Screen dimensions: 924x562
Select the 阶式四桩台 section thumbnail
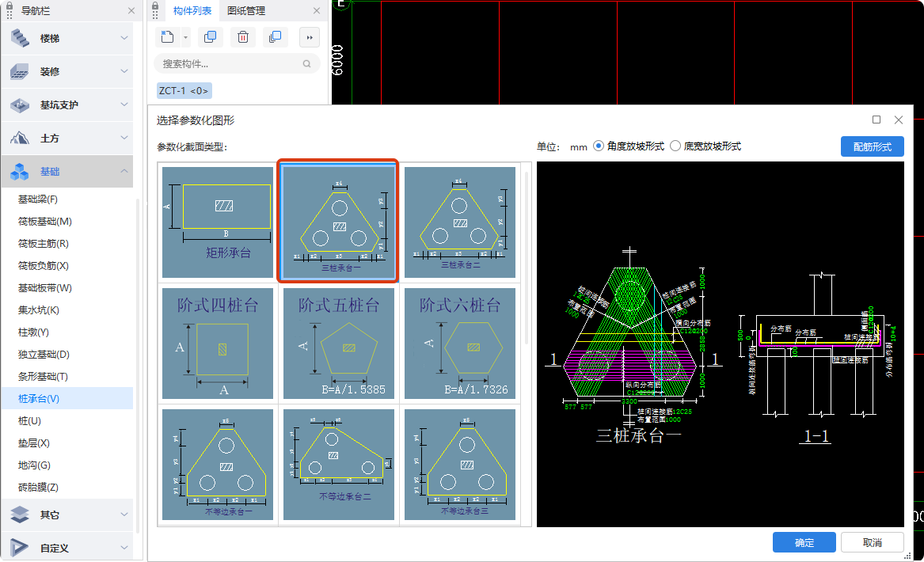[x=218, y=344]
